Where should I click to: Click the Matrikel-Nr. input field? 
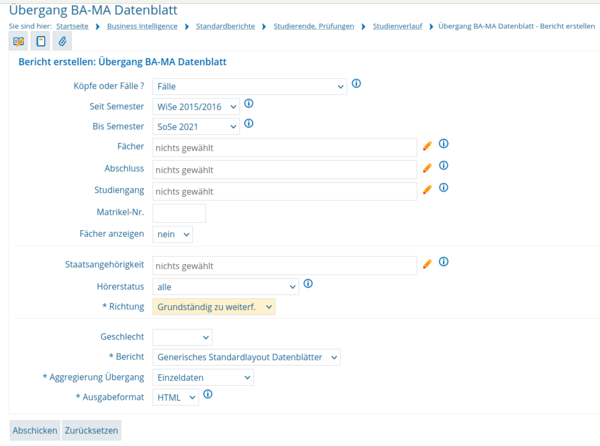point(179,213)
